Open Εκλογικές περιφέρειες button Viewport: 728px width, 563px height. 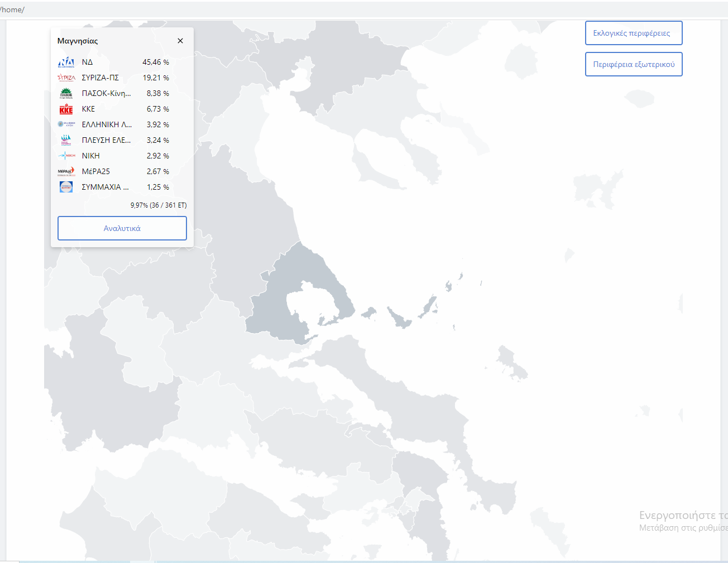(x=633, y=33)
